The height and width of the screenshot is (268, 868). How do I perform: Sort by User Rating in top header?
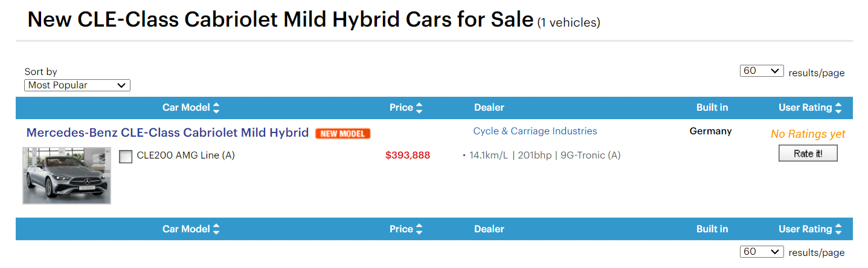(805, 108)
